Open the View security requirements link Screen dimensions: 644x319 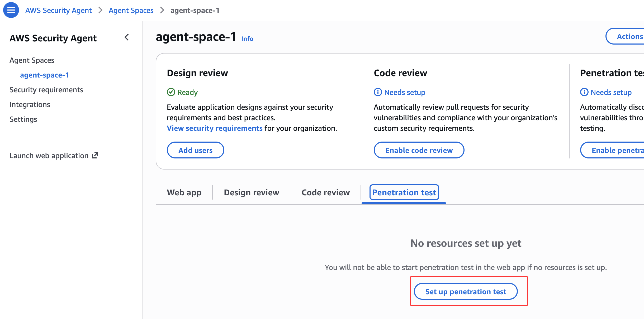[x=215, y=128]
